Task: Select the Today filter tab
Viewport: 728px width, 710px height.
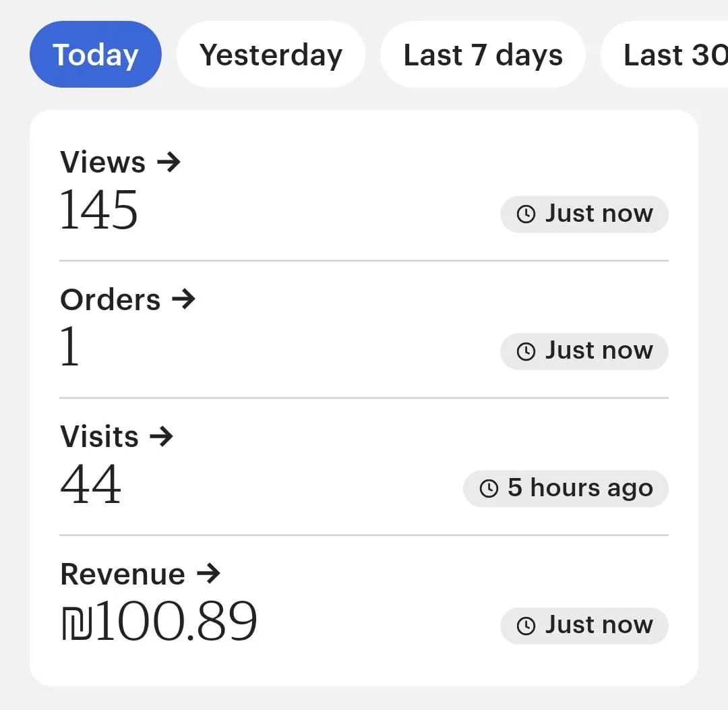Action: 96,55
